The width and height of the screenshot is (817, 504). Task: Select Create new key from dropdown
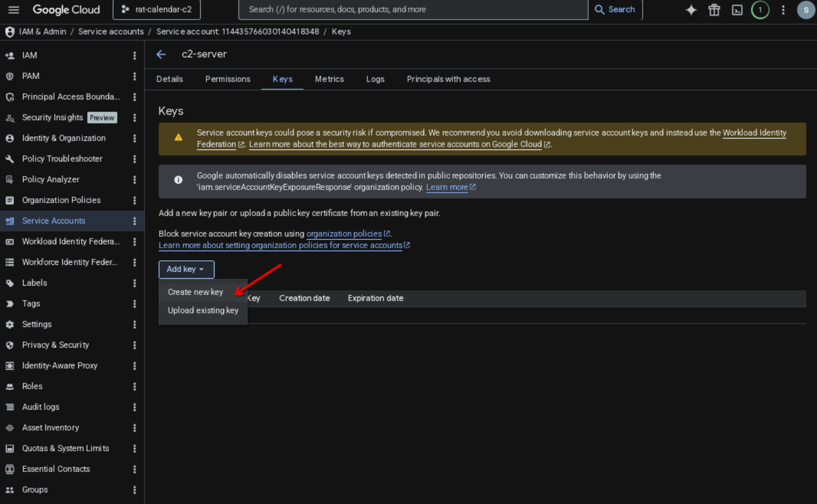tap(203, 292)
